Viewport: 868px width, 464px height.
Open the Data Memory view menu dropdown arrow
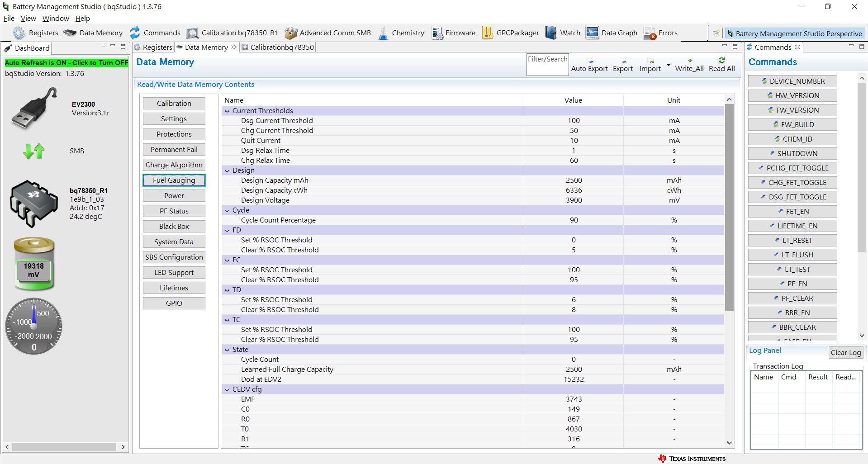[x=669, y=65]
